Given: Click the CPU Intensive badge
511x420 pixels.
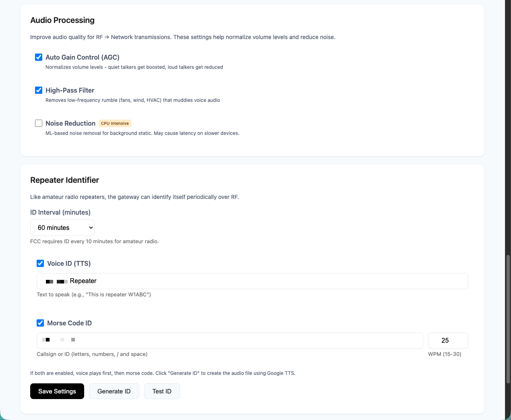Looking at the screenshot, I should tap(115, 124).
